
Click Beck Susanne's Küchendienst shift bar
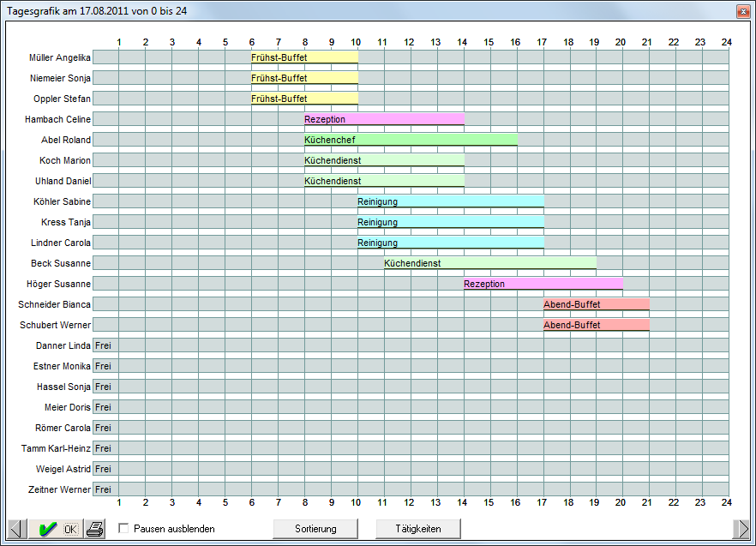[x=489, y=263]
